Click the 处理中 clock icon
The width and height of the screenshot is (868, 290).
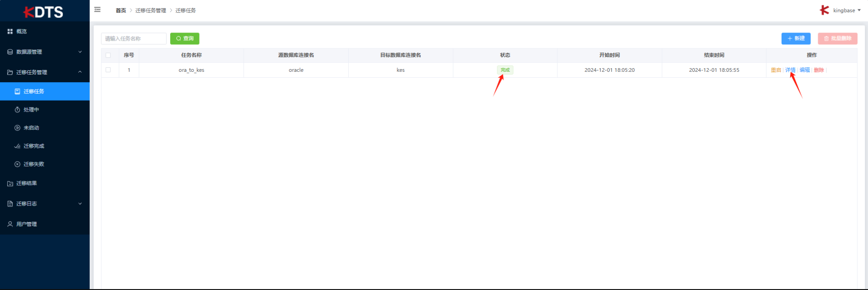[17, 110]
